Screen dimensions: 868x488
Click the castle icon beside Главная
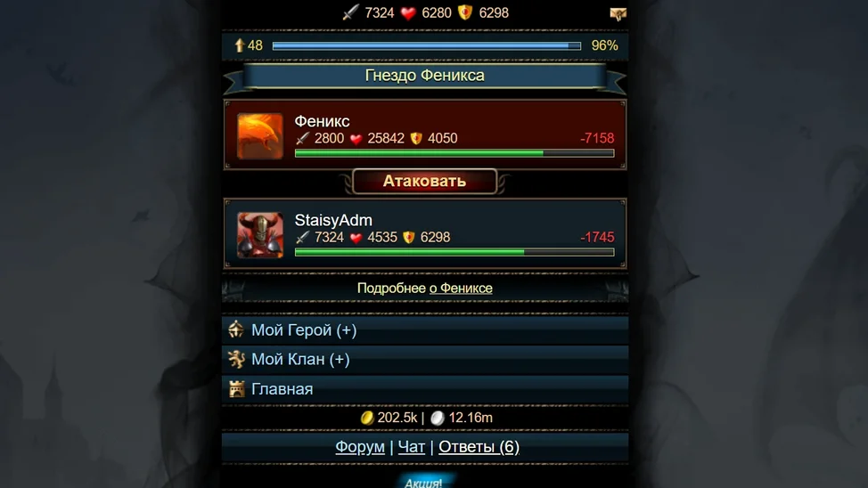point(236,389)
